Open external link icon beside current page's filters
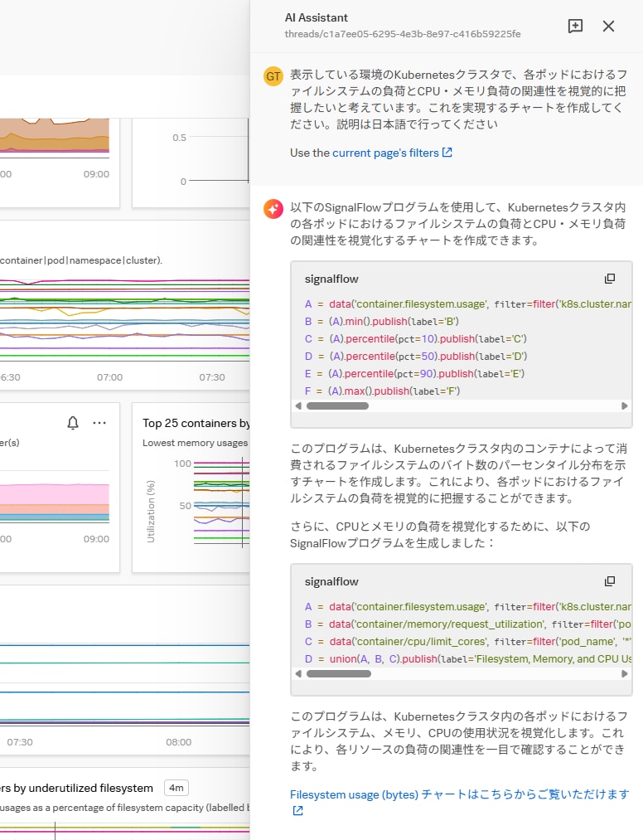Screen dimensions: 643x840 tap(447, 152)
